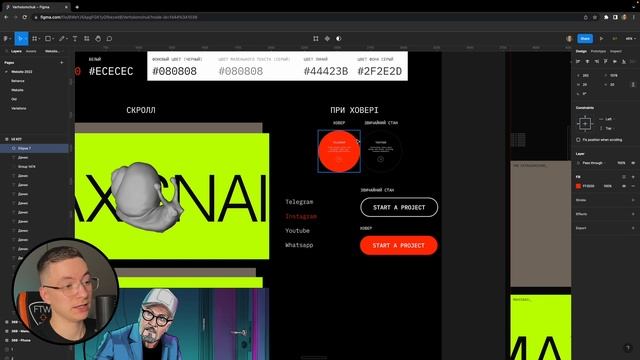640x360 pixels.
Task: Click the Youtube link on canvas
Action: tap(297, 231)
